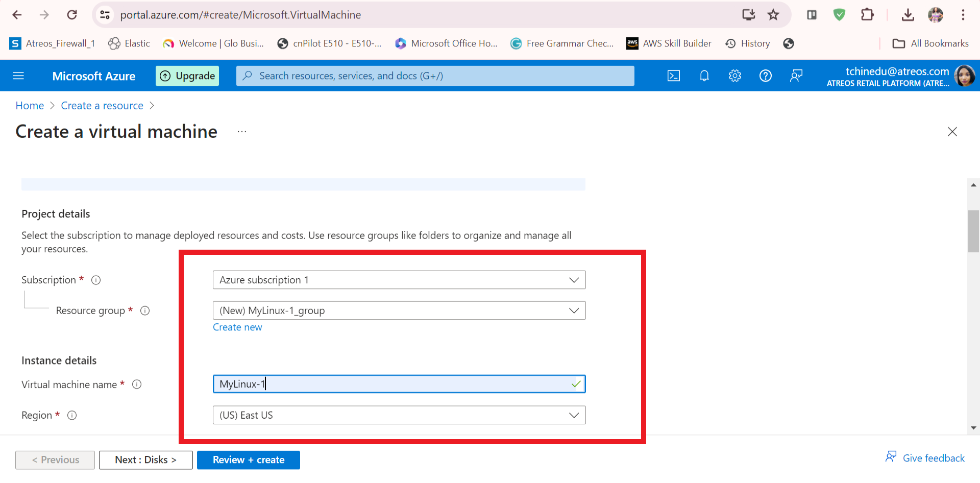Click the Virtual machine name field

399,384
